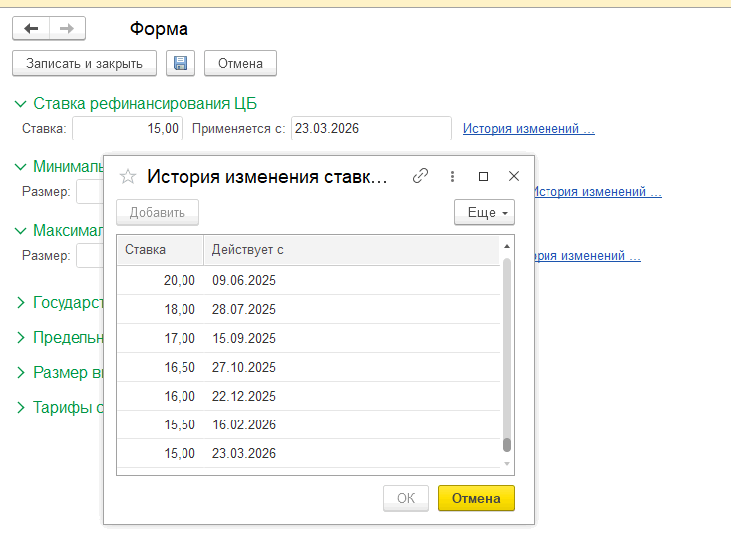Go forward with the right arrow
731x560 pixels.
[x=67, y=29]
